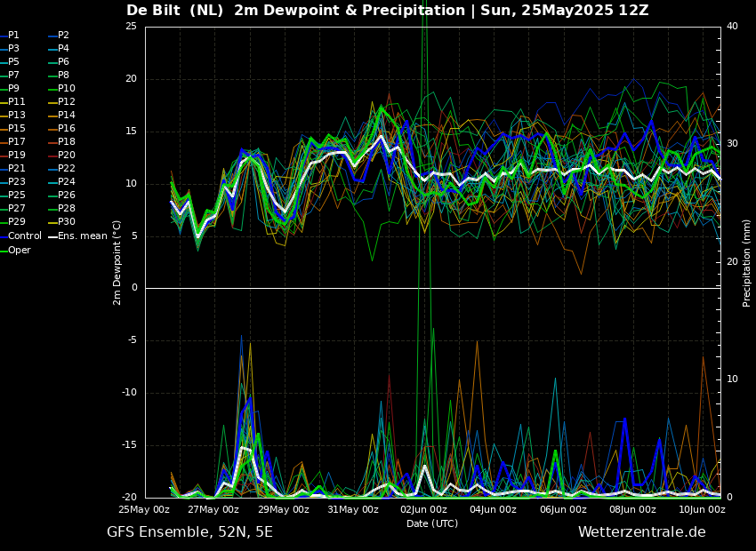Click the P8 legend entry
This screenshot has width=756, height=551.
(x=63, y=76)
